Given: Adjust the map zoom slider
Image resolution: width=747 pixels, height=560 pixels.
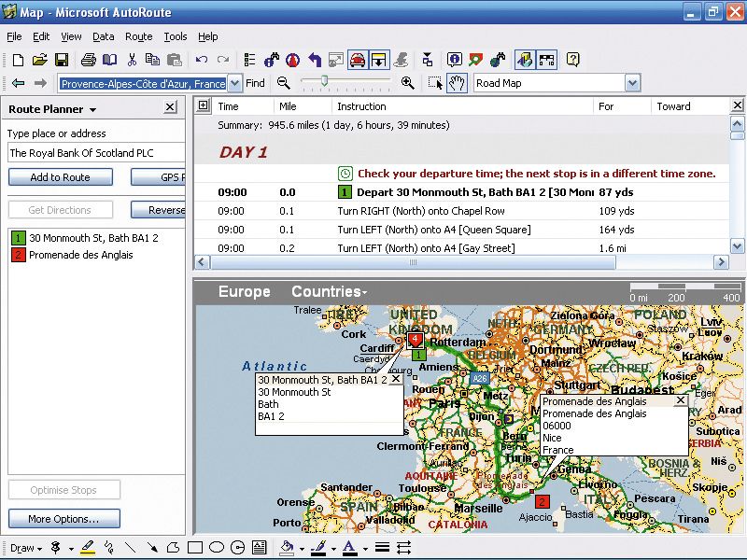Looking at the screenshot, I should (324, 82).
